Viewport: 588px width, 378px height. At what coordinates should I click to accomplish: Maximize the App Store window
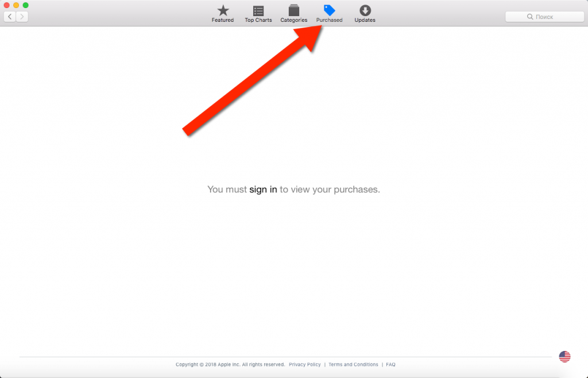(x=25, y=5)
